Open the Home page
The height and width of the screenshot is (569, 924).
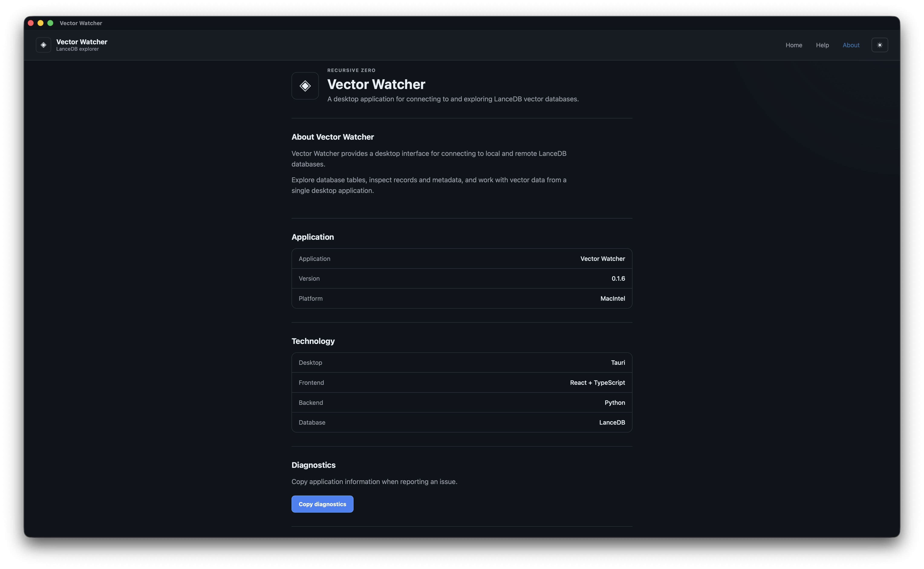794,45
